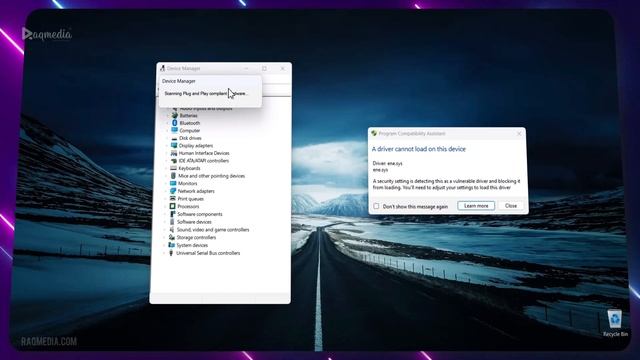
Task: Click the Network adapters icon
Action: tap(173, 191)
